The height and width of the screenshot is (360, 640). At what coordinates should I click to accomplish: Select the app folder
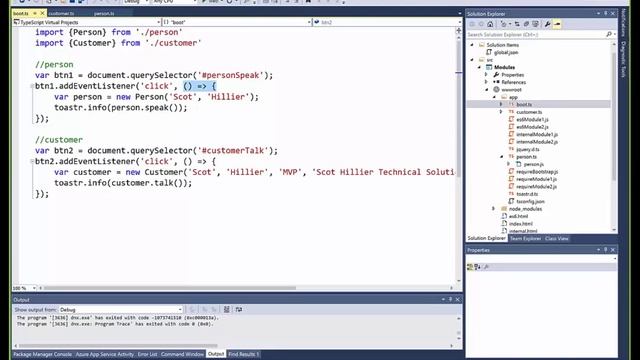tap(513, 97)
